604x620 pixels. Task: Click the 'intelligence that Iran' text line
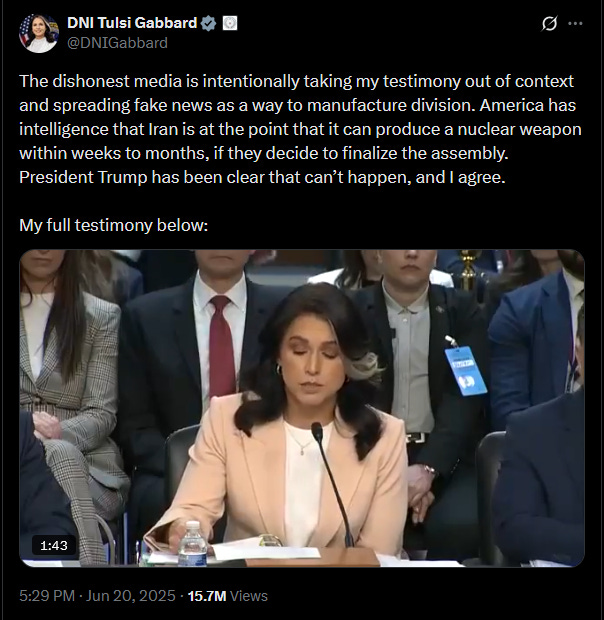pyautogui.click(x=300, y=129)
